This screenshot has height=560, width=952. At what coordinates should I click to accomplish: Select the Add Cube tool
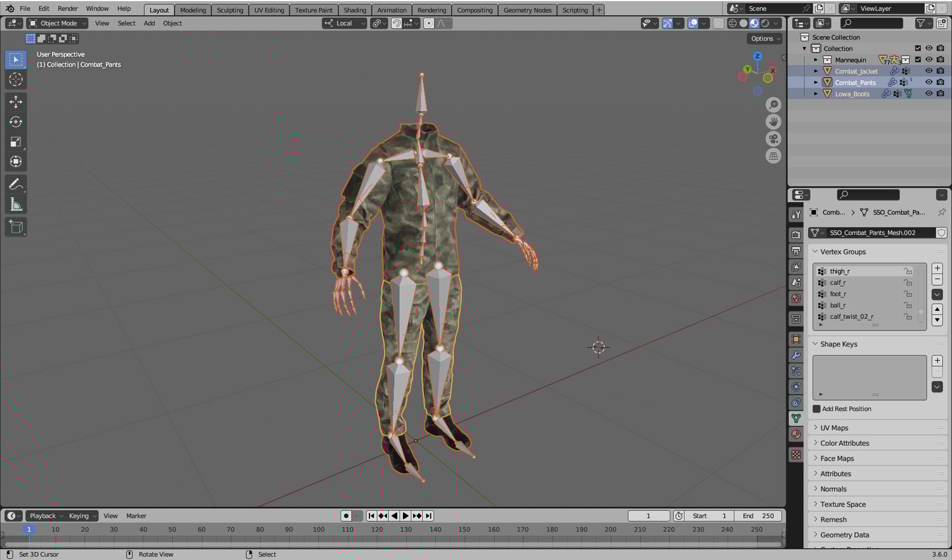click(x=16, y=227)
